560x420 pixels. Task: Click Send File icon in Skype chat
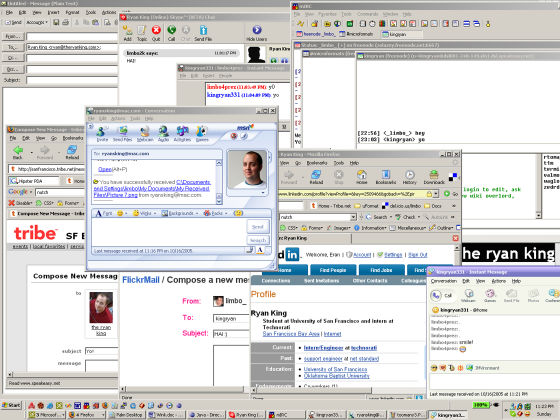click(x=203, y=33)
